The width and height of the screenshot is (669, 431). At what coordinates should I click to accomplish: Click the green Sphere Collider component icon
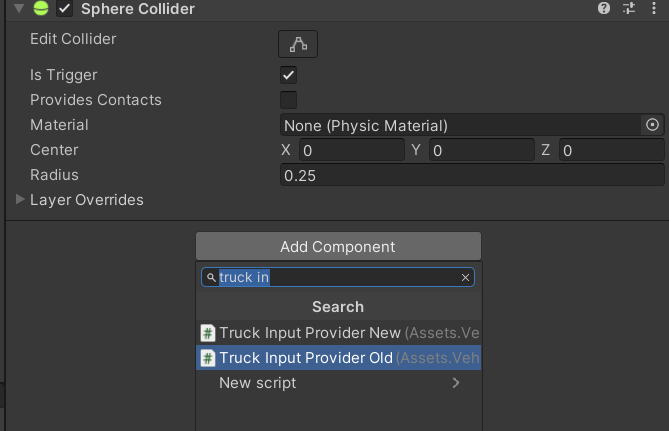(x=41, y=9)
